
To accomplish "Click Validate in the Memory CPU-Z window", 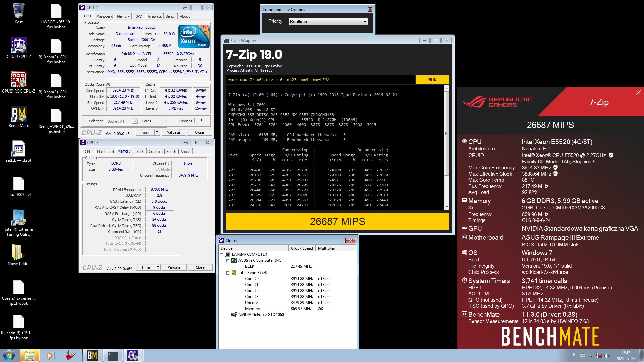I will point(174,267).
